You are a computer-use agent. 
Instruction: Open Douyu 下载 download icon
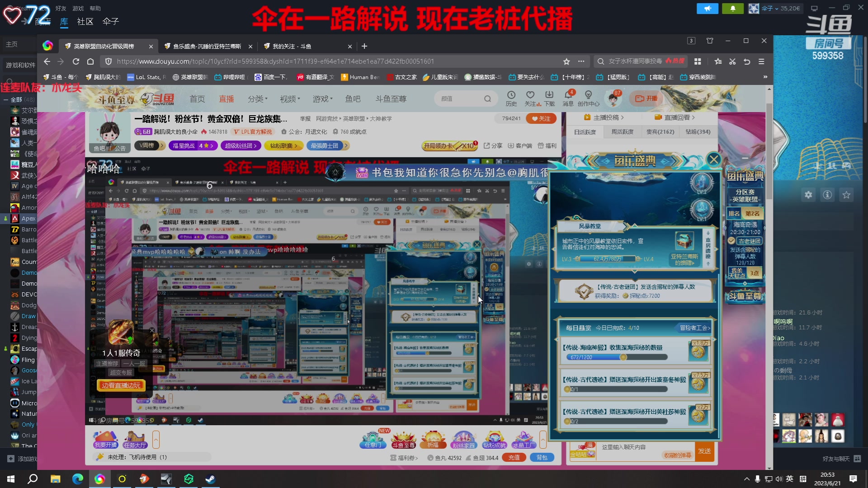coord(549,99)
